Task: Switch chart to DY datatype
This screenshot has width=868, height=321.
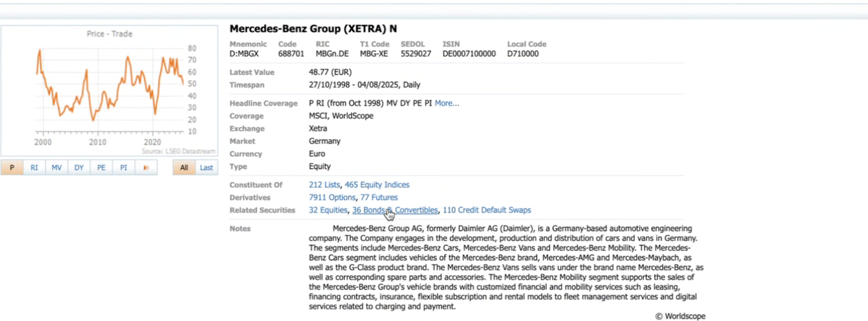Action: 79,168
